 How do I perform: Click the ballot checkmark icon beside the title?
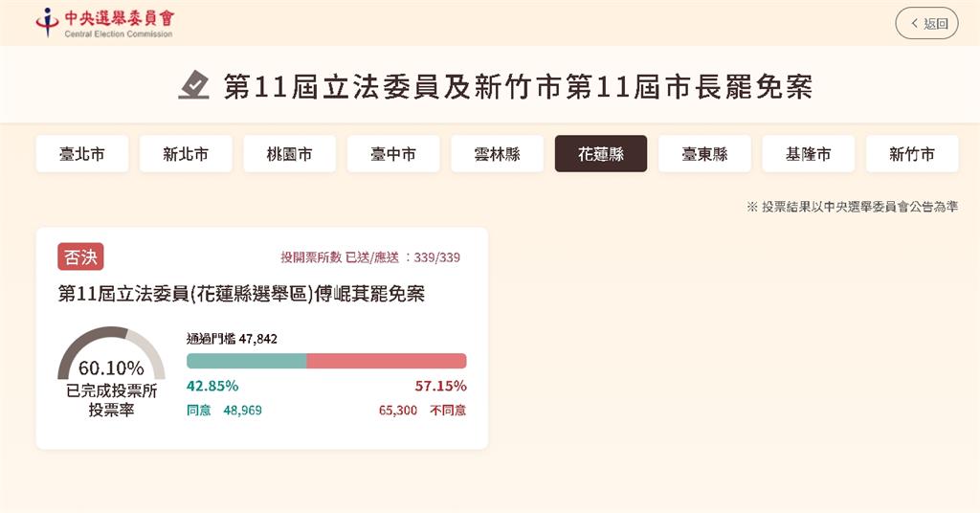tap(193, 85)
